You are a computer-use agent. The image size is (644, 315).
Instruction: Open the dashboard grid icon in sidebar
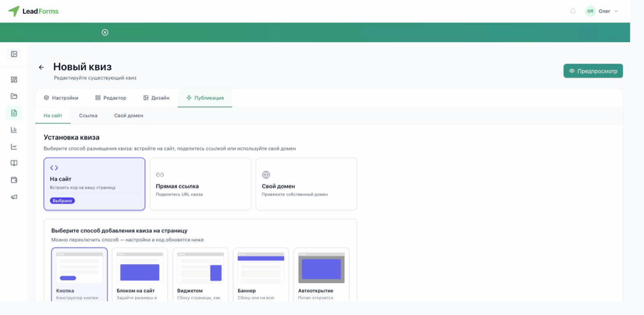coord(14,80)
